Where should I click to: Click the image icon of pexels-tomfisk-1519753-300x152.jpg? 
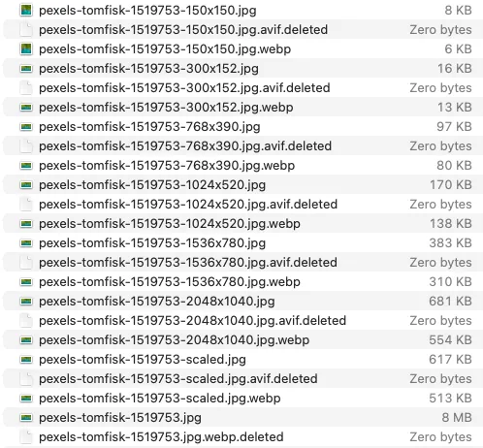click(x=26, y=68)
